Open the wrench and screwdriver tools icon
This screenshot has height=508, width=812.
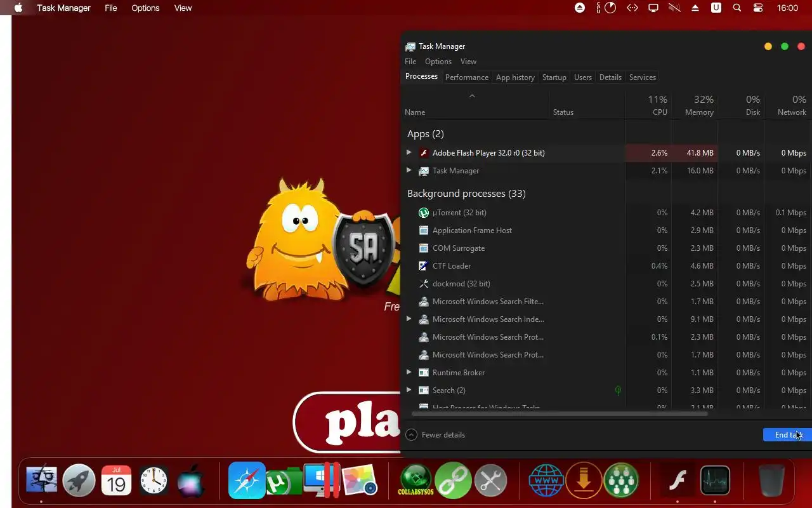click(490, 480)
